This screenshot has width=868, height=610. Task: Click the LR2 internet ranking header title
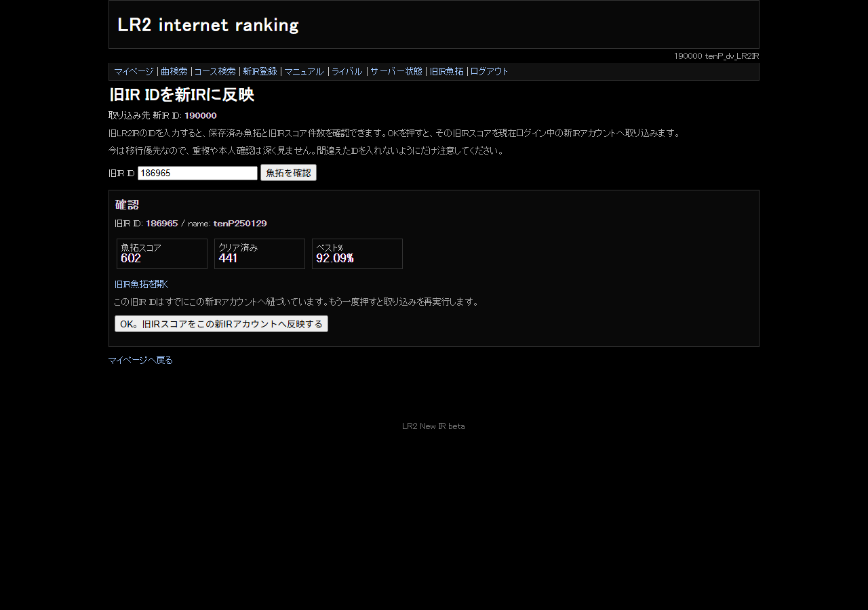click(208, 25)
